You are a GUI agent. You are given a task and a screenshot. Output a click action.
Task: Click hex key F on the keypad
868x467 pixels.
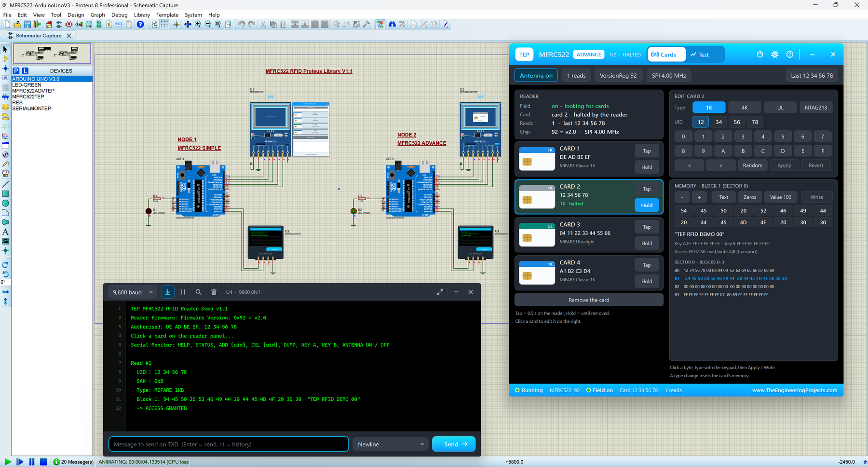pos(823,151)
